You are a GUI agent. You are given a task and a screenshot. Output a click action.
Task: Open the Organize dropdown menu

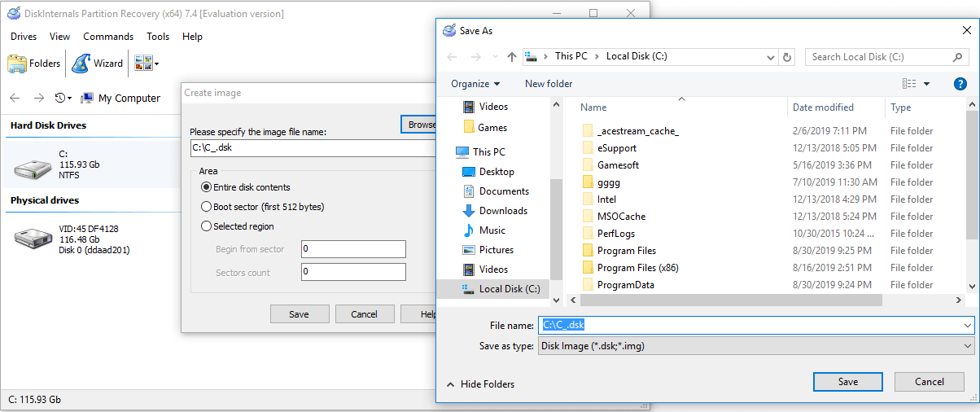475,84
